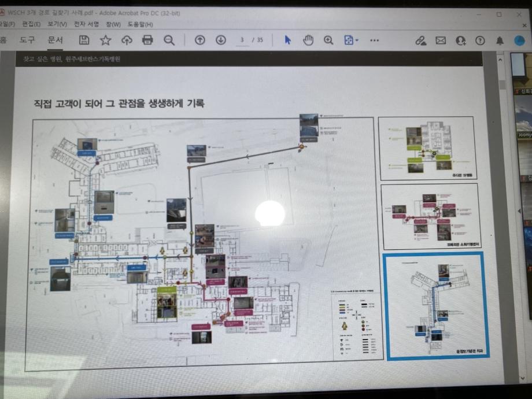Star this document as a favorite
532x399 pixels.
[x=105, y=40]
